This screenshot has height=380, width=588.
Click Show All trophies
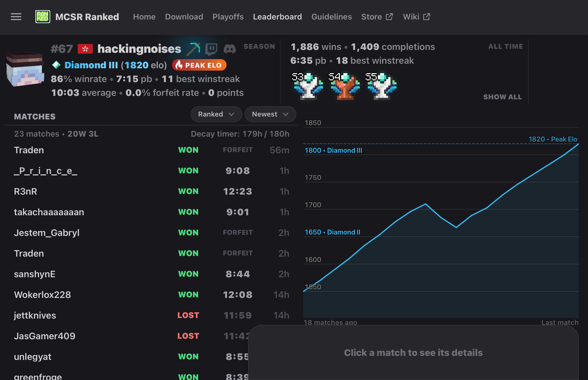502,97
